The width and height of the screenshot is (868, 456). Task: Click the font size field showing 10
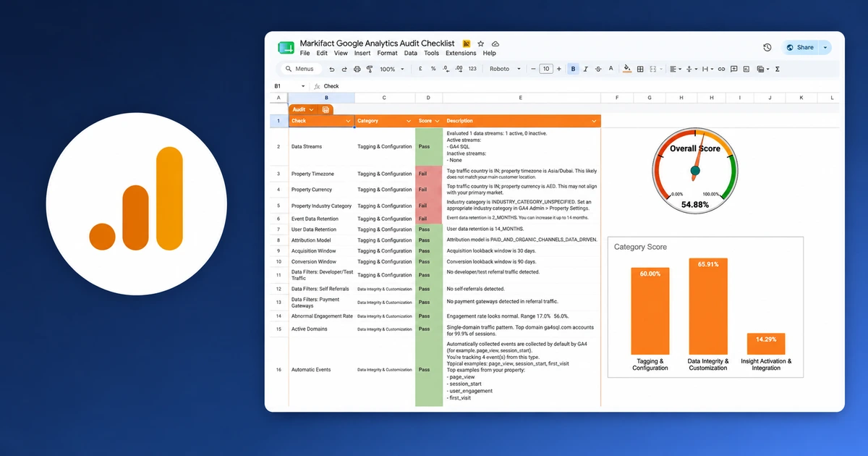[x=546, y=69]
